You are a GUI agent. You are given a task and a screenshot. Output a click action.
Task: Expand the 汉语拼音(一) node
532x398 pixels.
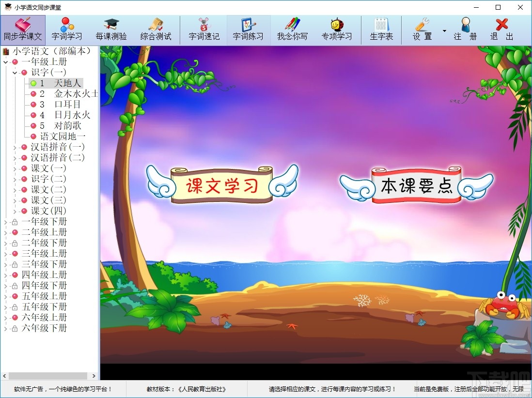(15, 147)
